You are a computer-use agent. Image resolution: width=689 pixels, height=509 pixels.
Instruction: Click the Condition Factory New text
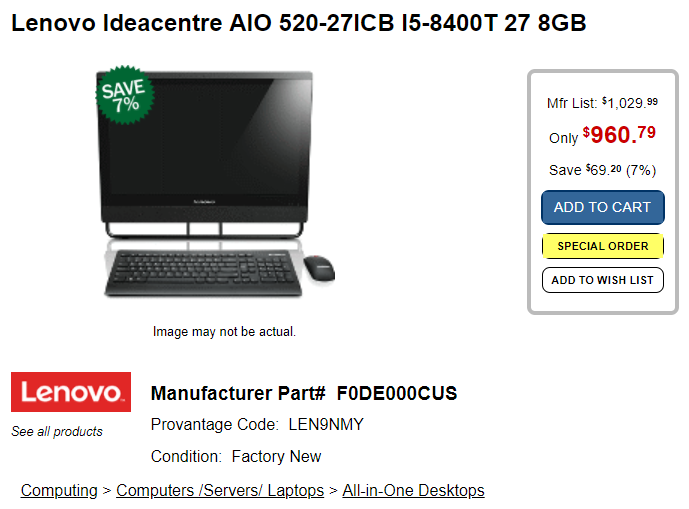(236, 457)
